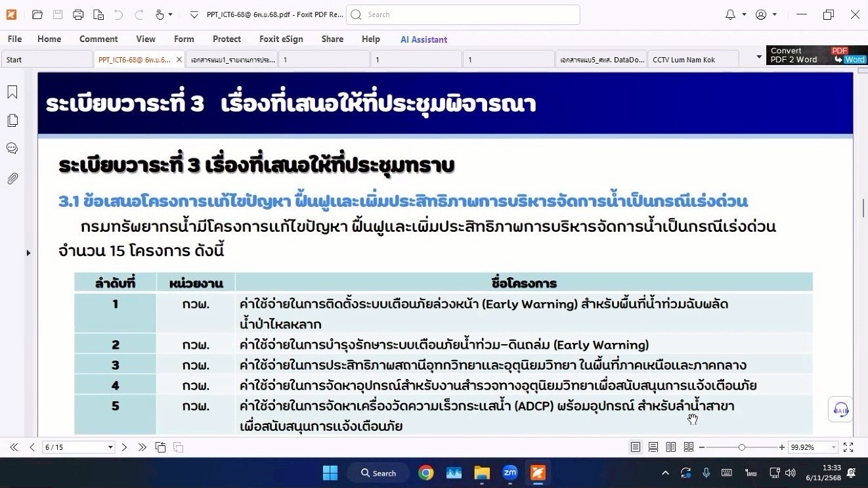The width and height of the screenshot is (868, 488).
Task: Open the Comment ribbon tab
Action: click(98, 39)
